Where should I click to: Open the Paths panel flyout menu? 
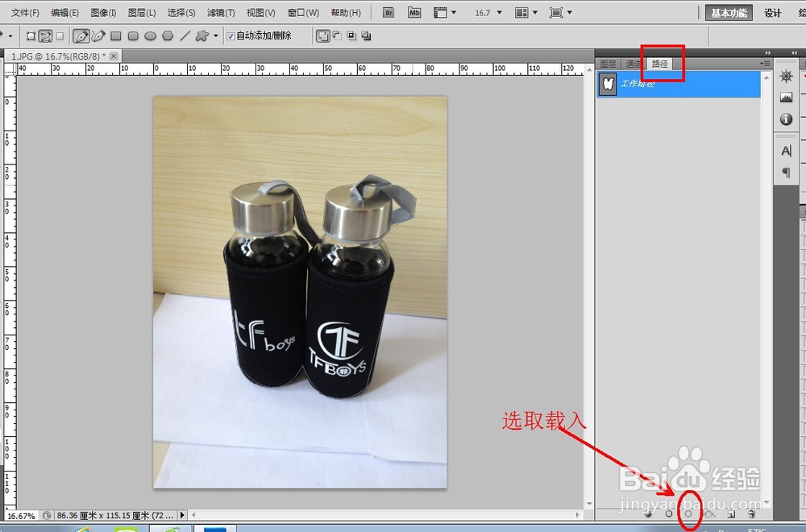[x=766, y=64]
